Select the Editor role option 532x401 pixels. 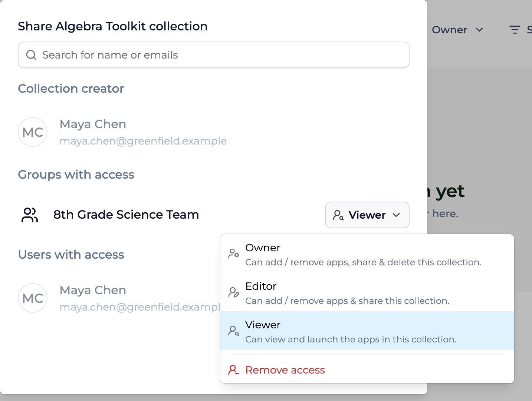(x=367, y=294)
